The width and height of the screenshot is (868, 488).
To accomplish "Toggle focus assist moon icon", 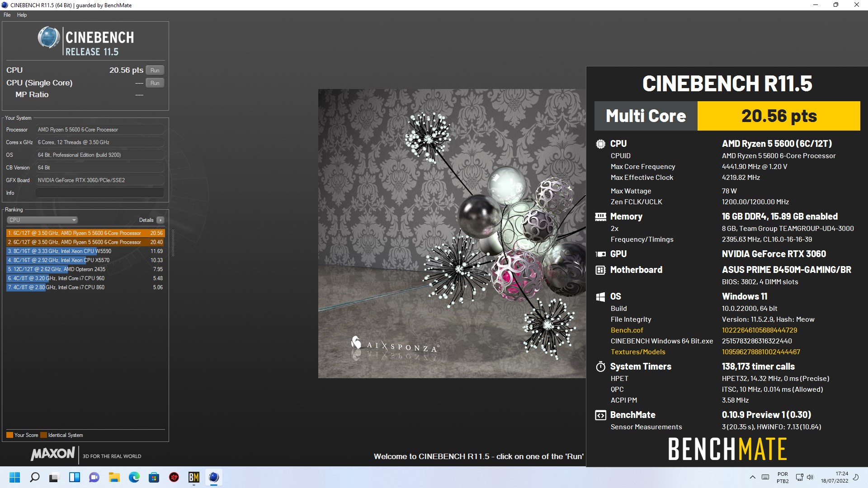I will (856, 477).
